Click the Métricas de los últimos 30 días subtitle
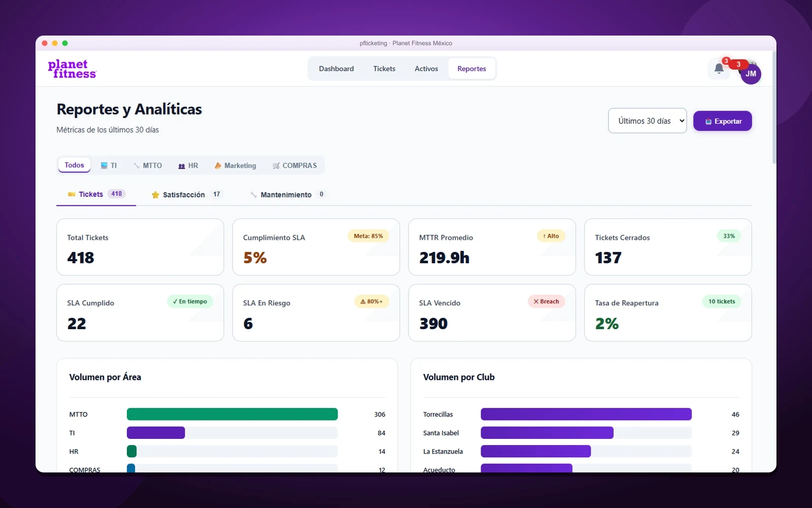812x508 pixels. [108, 130]
